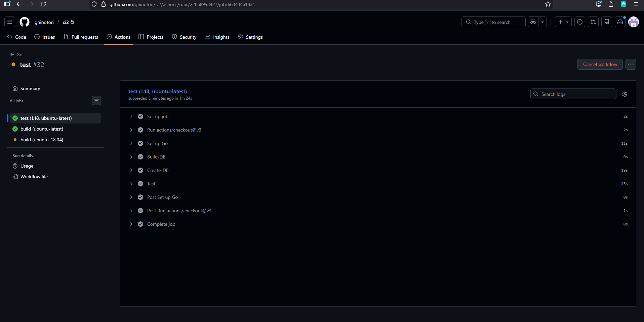Focus the Type / to search box
The image size is (644, 322).
[493, 22]
